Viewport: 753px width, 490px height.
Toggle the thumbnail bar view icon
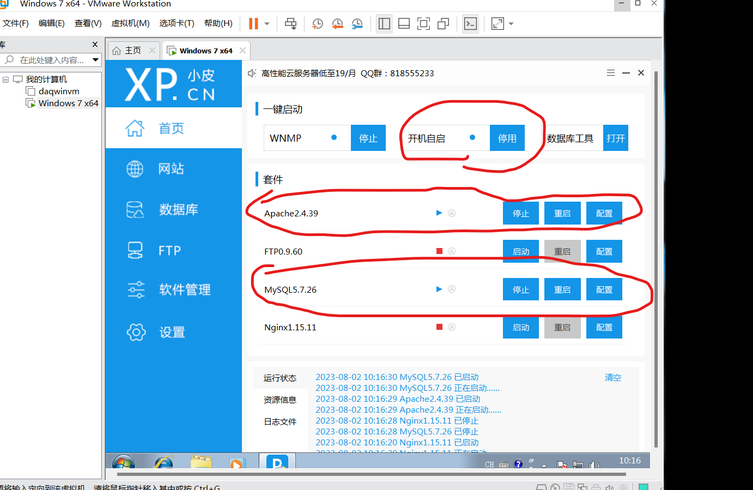[x=404, y=24]
